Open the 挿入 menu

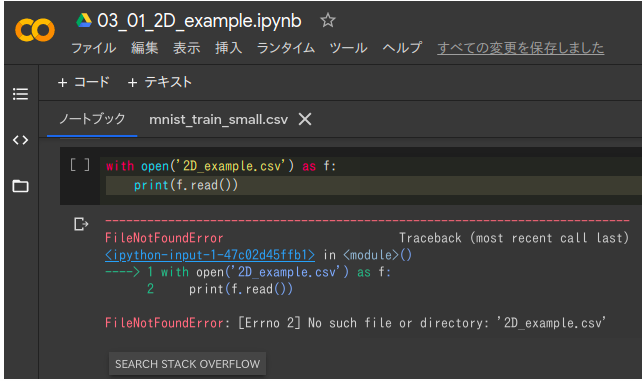(x=228, y=48)
